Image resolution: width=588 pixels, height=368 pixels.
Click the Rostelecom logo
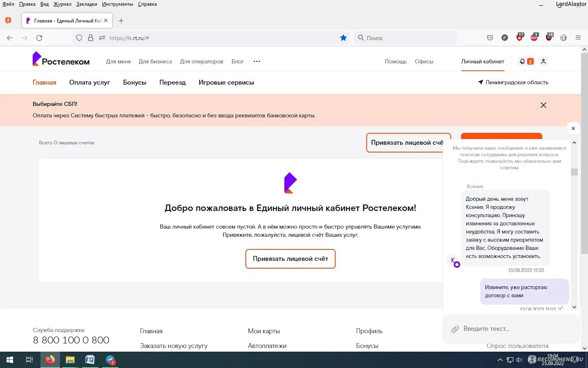[x=61, y=59]
